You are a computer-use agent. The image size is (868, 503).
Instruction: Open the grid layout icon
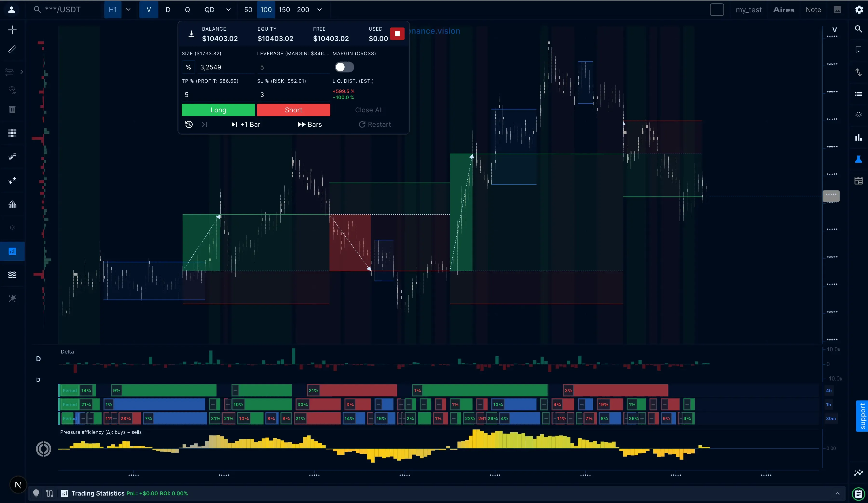pos(12,133)
